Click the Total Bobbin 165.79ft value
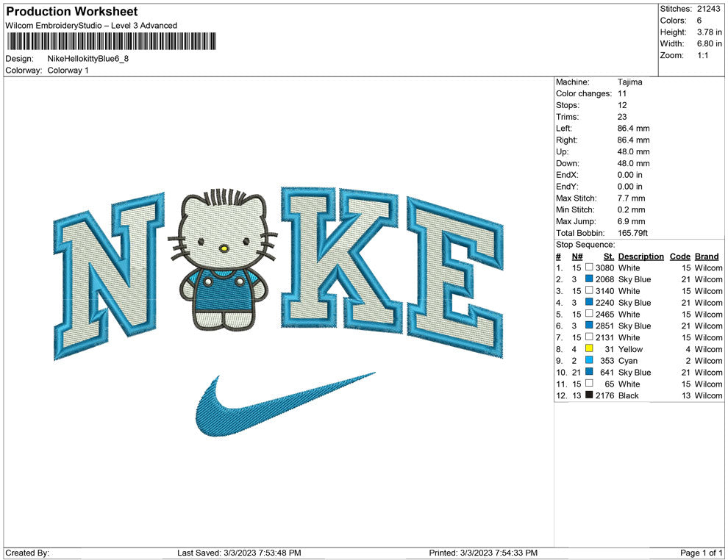 [632, 233]
